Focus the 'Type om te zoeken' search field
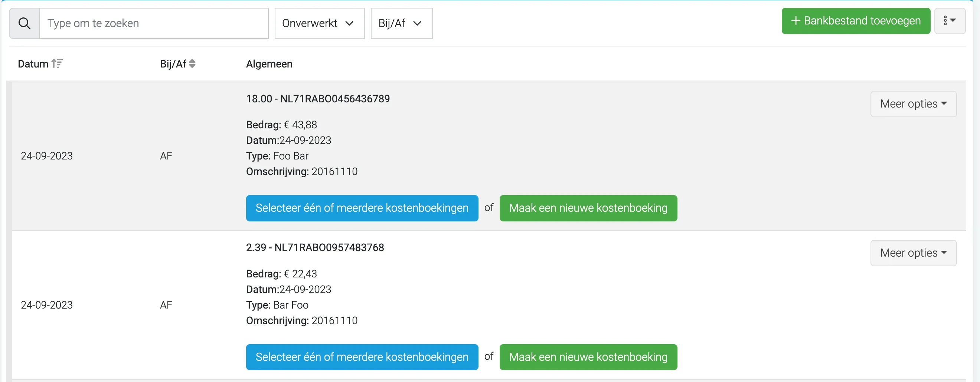The width and height of the screenshot is (980, 382). [x=154, y=23]
